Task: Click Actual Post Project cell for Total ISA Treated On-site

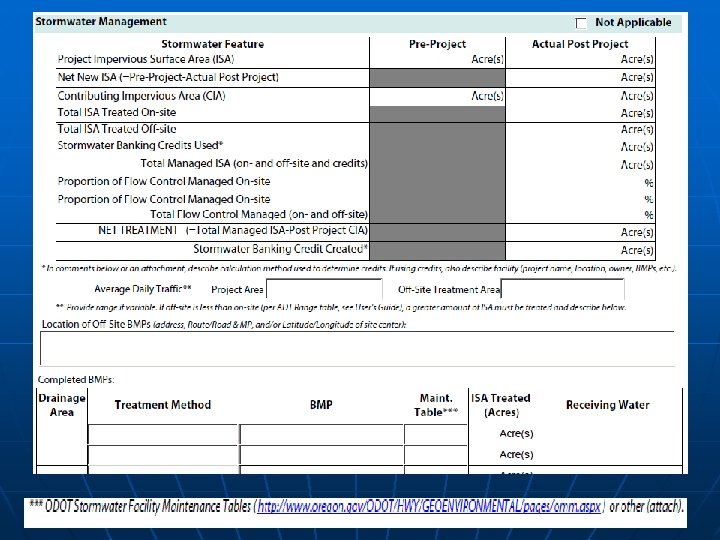Action: tap(580, 113)
